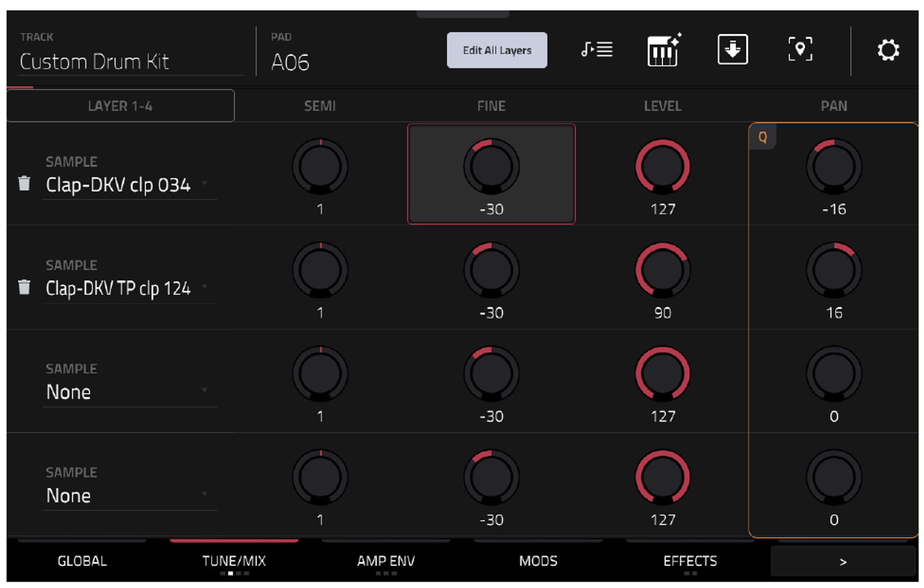Click the PAN -16 knob
Image resolution: width=924 pixels, height=588 pixels.
pyautogui.click(x=834, y=166)
